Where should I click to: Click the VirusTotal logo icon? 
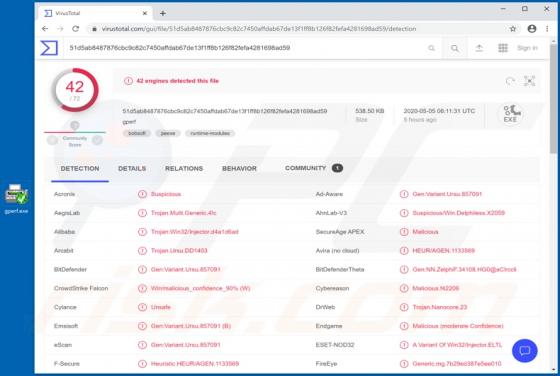(49, 48)
